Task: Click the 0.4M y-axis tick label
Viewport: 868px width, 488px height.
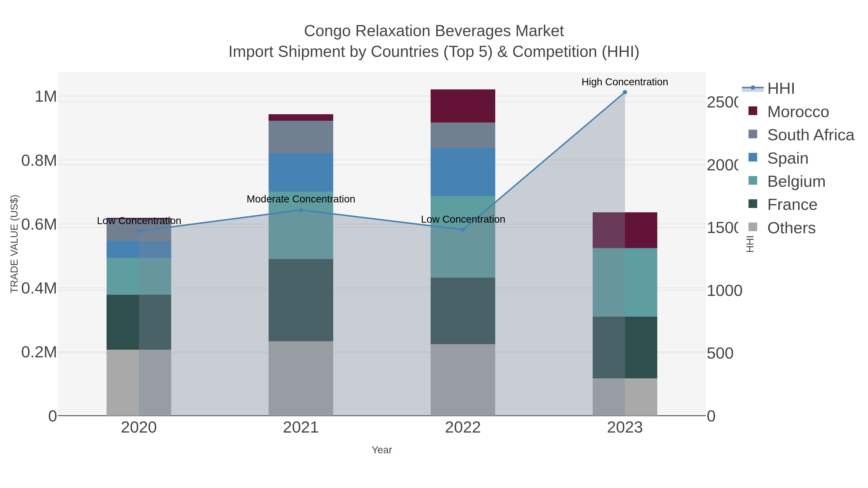Action: pos(39,289)
